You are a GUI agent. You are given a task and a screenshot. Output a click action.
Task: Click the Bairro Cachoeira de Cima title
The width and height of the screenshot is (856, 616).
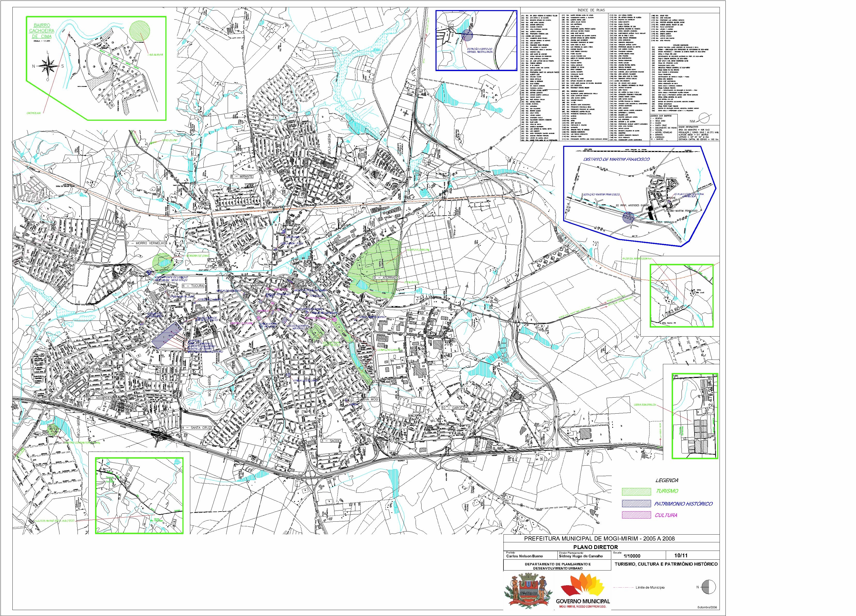coord(42,31)
